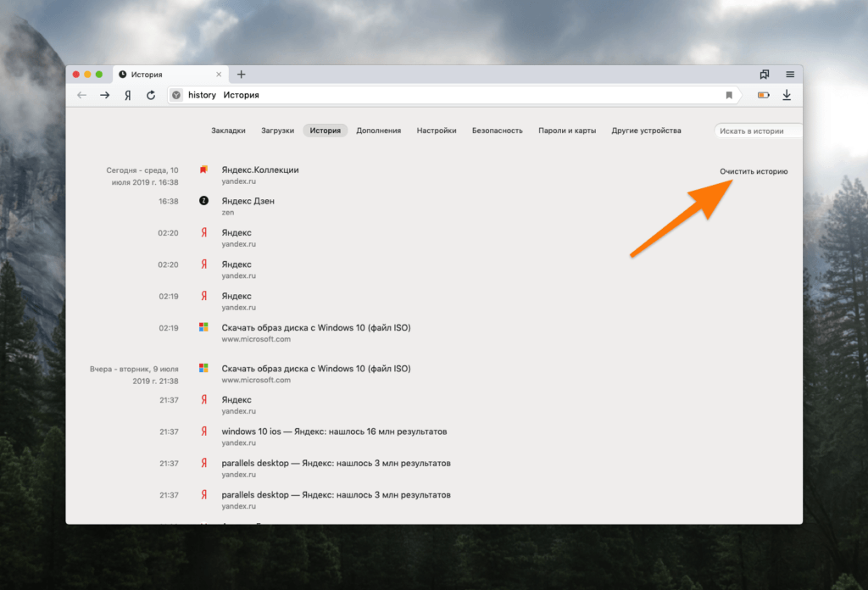868x590 pixels.
Task: Reload the page with refresh icon
Action: tap(151, 95)
